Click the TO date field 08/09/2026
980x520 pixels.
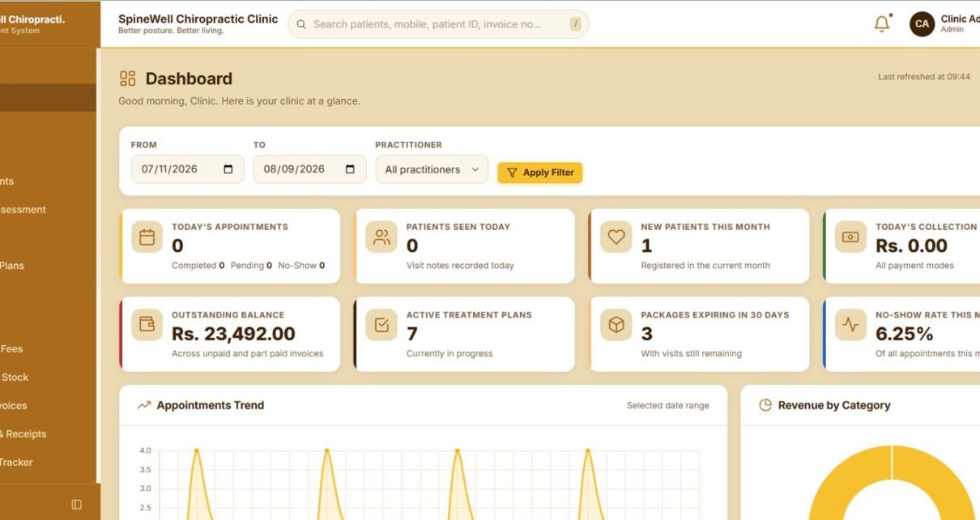(309, 169)
